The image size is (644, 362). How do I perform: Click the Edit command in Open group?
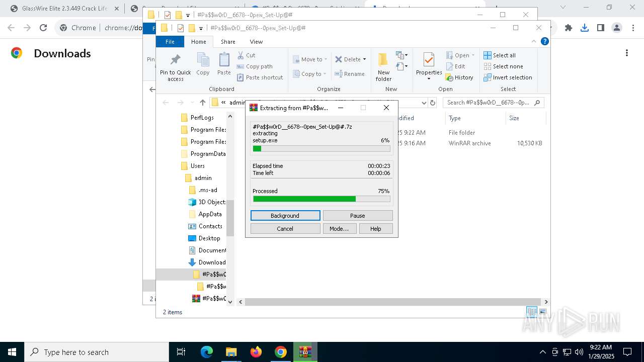click(x=455, y=66)
